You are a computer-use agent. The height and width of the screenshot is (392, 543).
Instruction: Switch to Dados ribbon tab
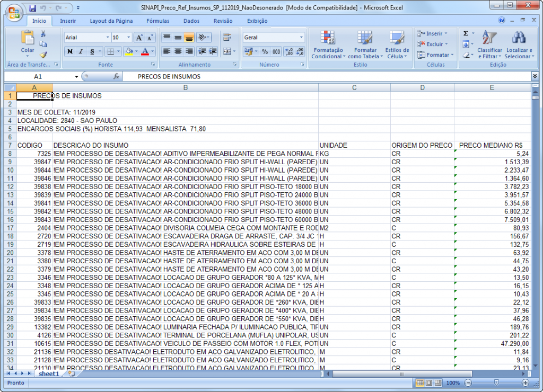point(191,21)
